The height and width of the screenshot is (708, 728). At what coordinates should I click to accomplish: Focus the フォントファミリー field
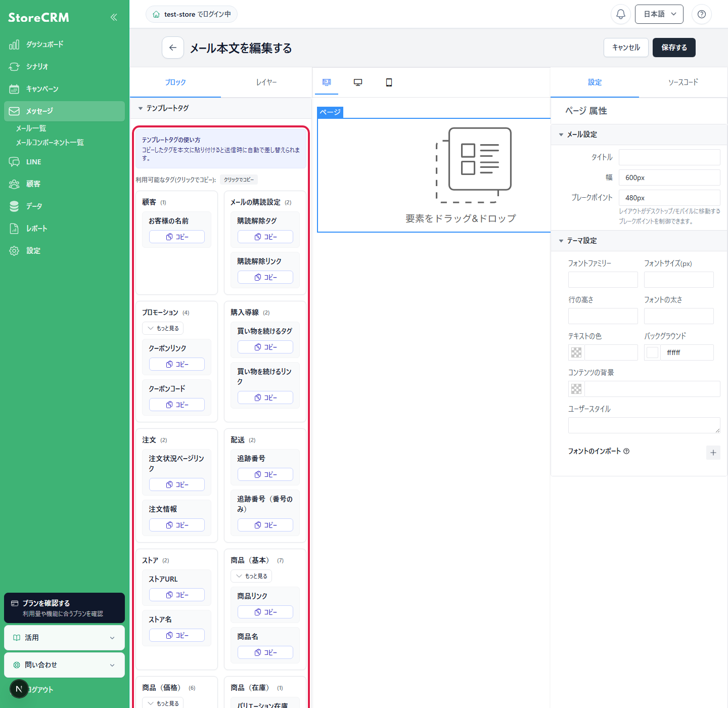pyautogui.click(x=603, y=280)
